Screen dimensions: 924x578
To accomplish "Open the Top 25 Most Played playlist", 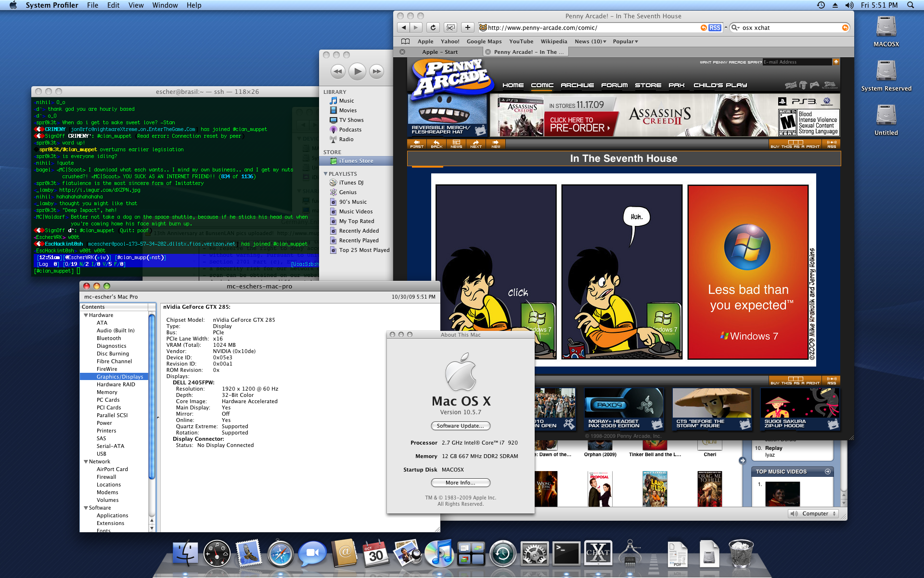I will click(356, 250).
